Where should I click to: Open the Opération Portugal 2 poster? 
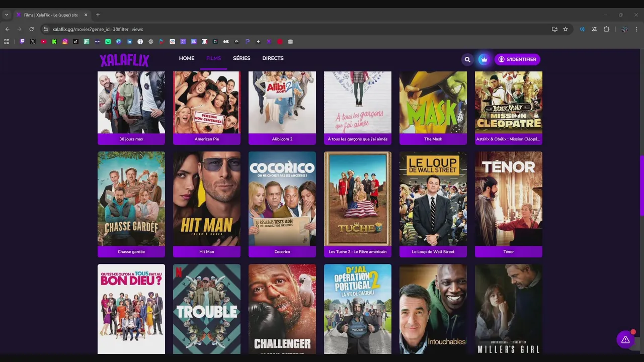coord(358,309)
